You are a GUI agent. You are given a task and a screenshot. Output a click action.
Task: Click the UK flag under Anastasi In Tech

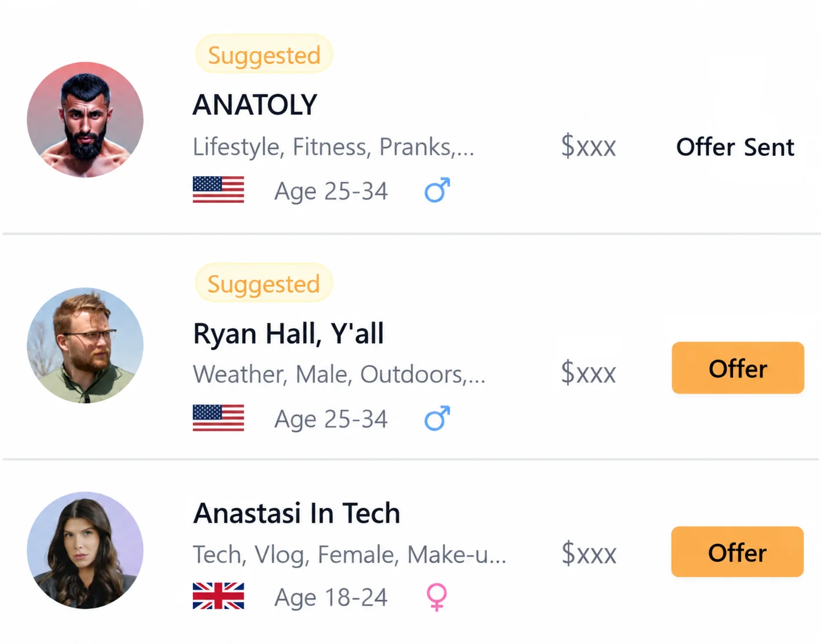[x=218, y=596]
